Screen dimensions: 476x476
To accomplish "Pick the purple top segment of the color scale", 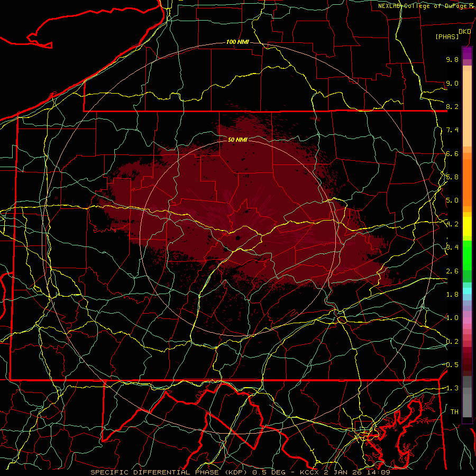I will pos(467,53).
